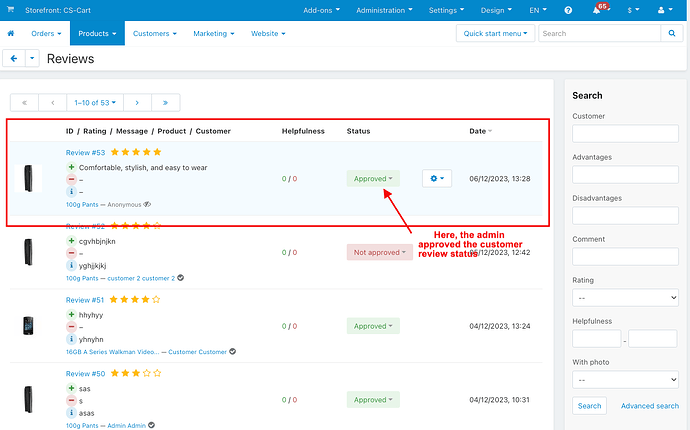
Task: Open Not approved status dropdown for Review #52
Action: point(379,252)
